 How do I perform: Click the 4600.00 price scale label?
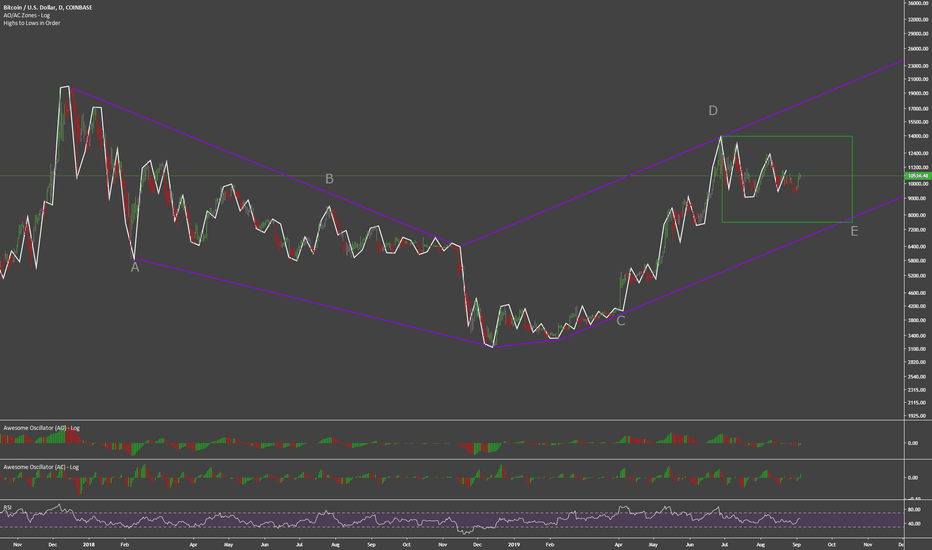pos(918,293)
